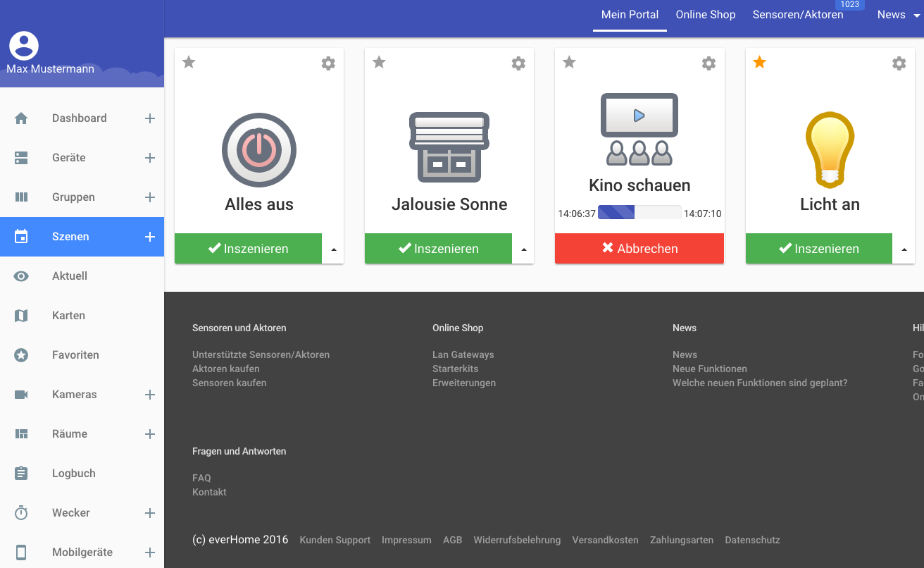
Task: Expand arrow beside Licht an Inszenieren button
Action: (x=904, y=249)
